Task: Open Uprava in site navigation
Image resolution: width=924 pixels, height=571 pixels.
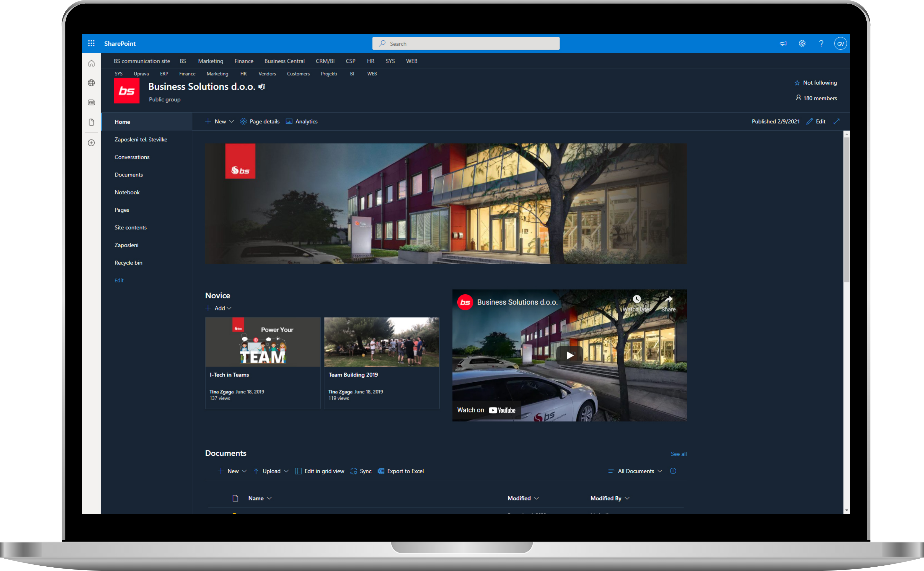Action: [141, 74]
